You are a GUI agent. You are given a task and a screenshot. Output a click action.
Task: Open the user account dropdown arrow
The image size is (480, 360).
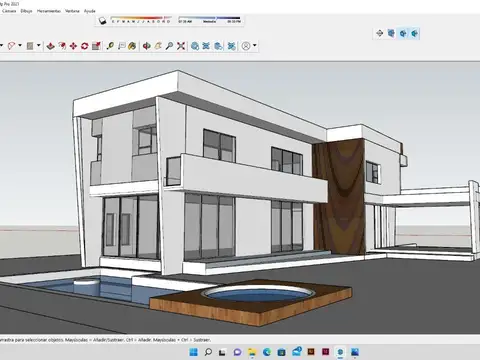tap(255, 45)
